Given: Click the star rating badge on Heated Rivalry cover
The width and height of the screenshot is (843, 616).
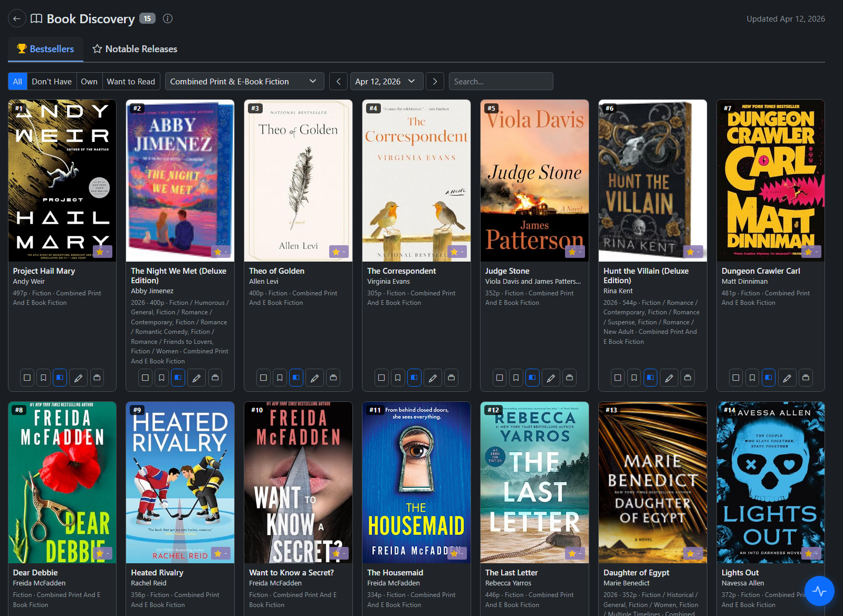Looking at the screenshot, I should [x=221, y=553].
